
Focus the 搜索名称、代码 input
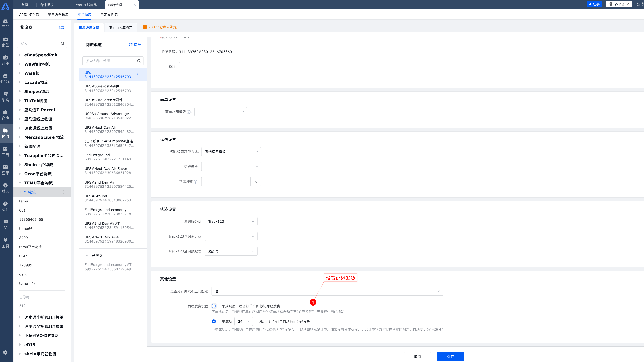click(x=110, y=61)
